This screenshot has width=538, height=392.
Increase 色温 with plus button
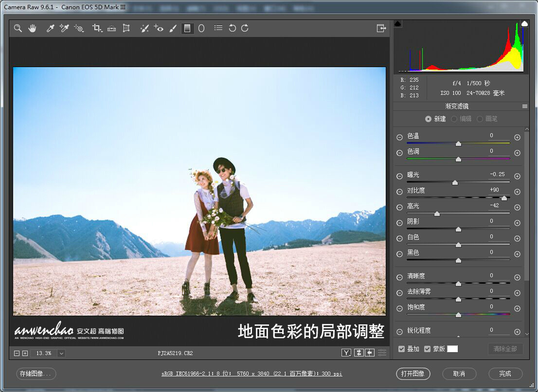click(518, 137)
